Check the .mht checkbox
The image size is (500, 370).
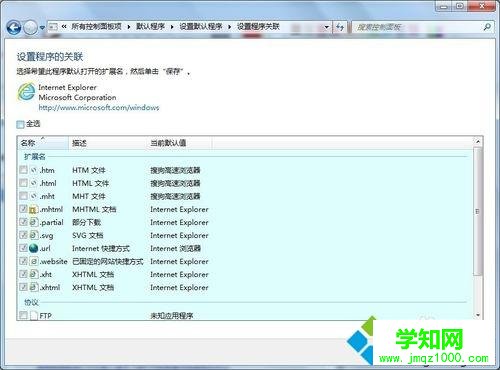(23, 196)
